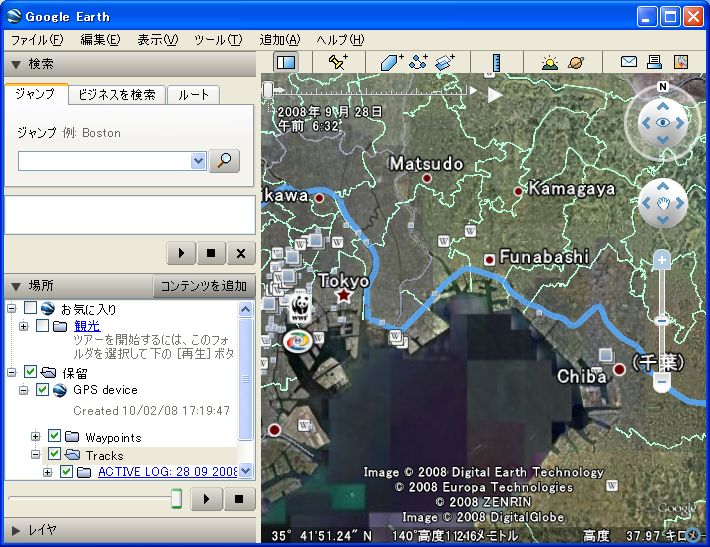The image size is (710, 547).
Task: Click the time slider handle
Action: 268,90
